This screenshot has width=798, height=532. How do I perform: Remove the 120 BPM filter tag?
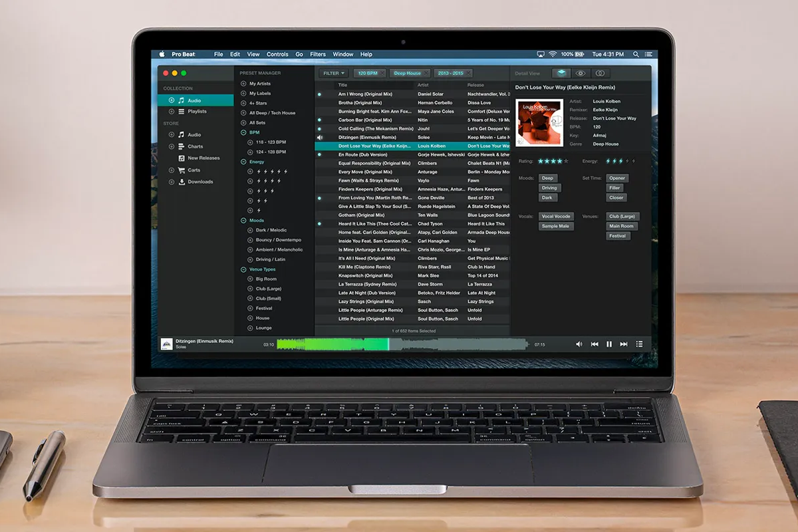pyautogui.click(x=382, y=73)
